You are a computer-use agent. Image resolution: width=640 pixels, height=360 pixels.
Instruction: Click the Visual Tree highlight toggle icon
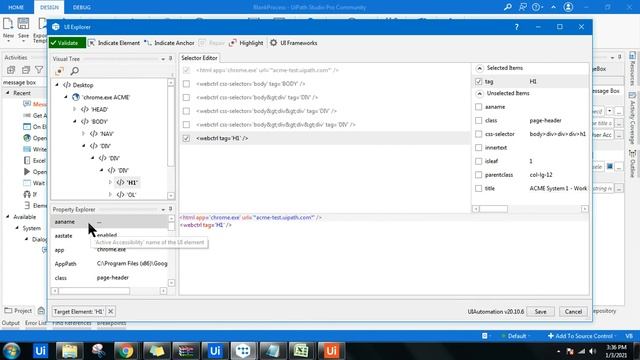(60, 71)
